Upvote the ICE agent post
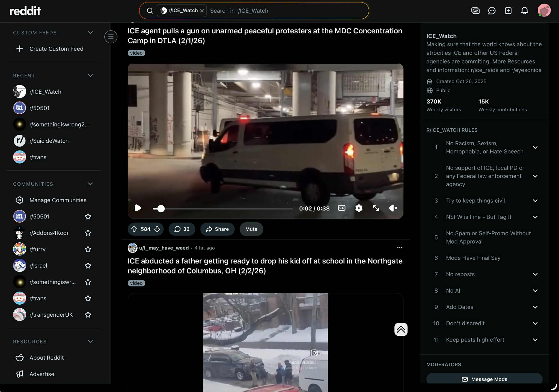Image resolution: width=559 pixels, height=392 pixels. (x=134, y=229)
